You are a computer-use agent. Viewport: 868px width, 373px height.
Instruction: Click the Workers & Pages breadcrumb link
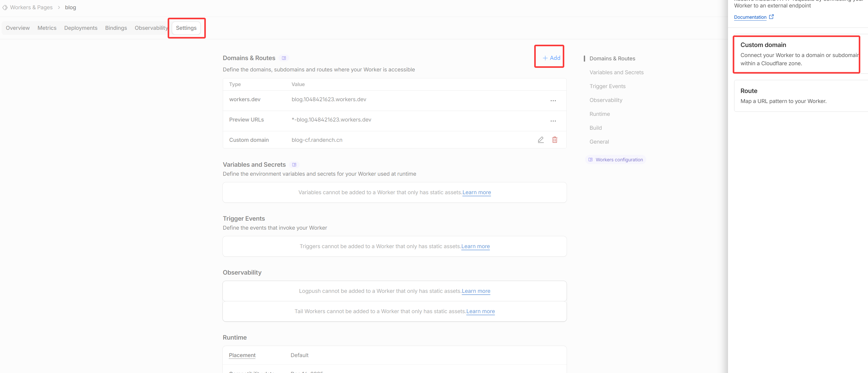(x=31, y=7)
